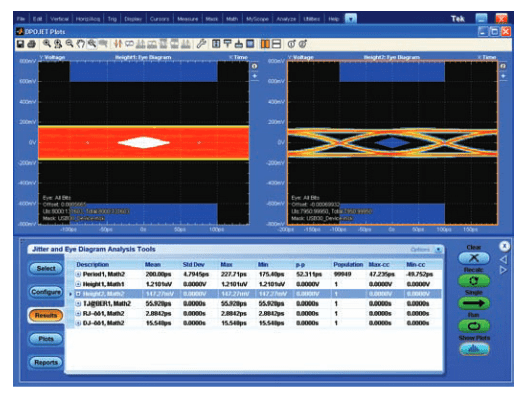
Task: Click the round icon right of left eye diagram
Action: point(255,66)
